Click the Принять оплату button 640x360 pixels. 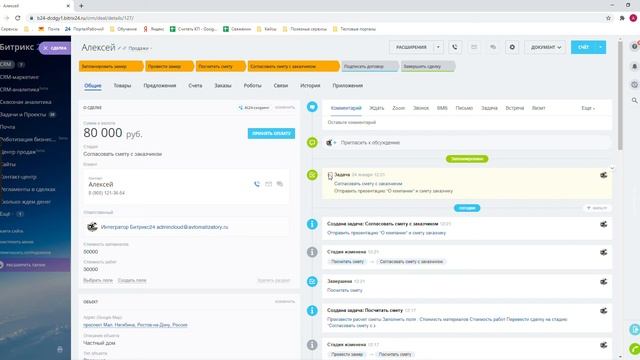click(x=271, y=133)
